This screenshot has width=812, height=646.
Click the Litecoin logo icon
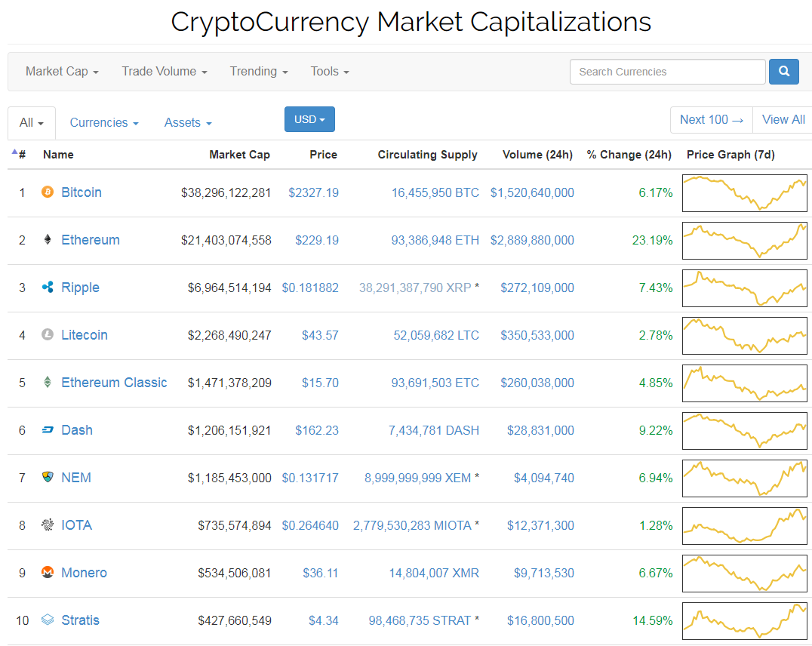(x=47, y=334)
